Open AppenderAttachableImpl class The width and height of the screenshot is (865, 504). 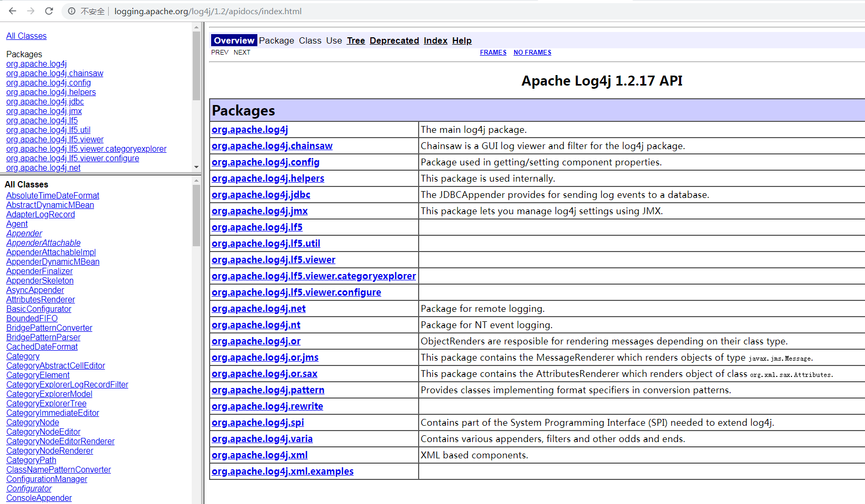point(51,253)
